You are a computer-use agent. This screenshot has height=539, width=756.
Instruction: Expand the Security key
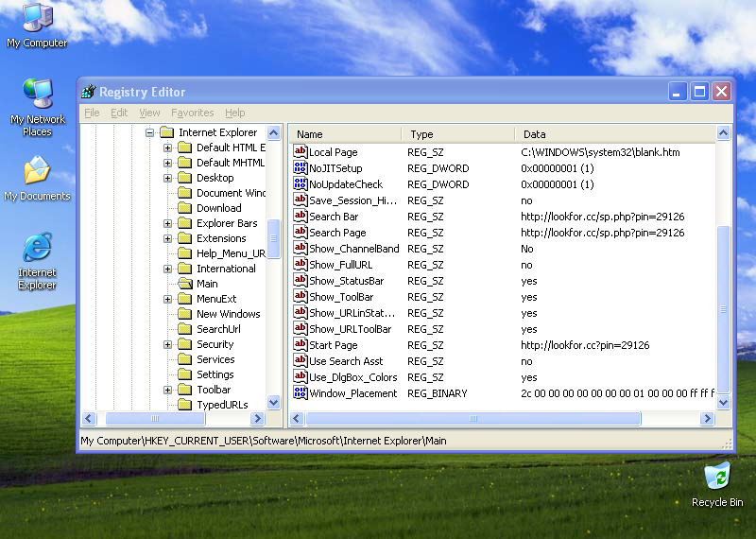(168, 344)
